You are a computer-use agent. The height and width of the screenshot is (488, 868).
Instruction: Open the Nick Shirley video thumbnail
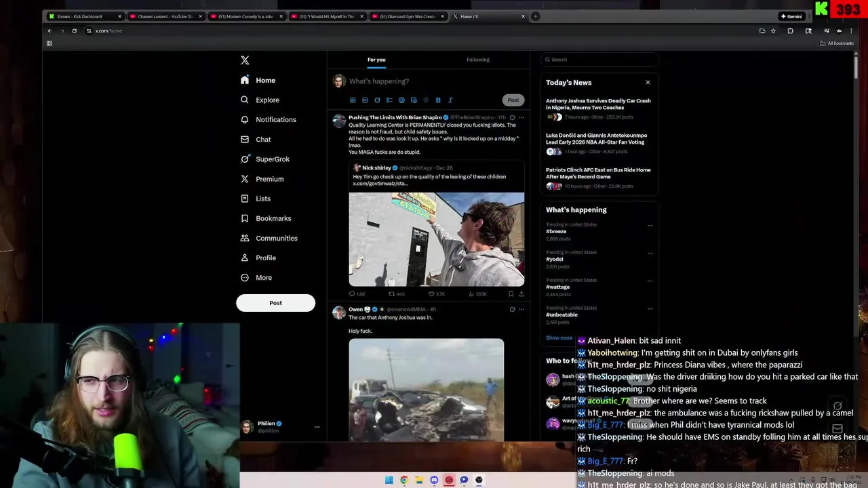tap(437, 239)
